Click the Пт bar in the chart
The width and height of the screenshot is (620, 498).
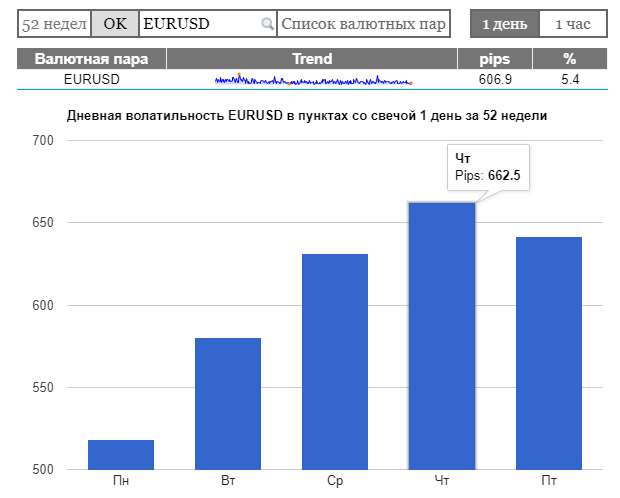coord(549,353)
